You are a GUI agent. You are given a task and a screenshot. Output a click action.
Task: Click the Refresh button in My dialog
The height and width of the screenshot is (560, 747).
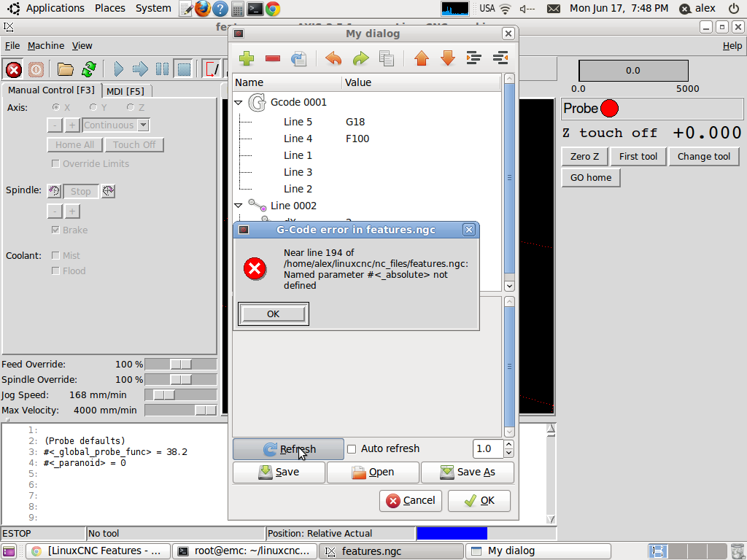(x=288, y=449)
